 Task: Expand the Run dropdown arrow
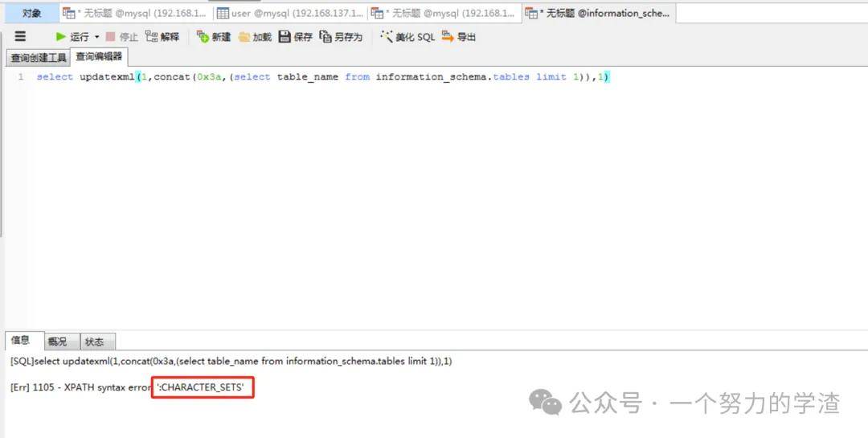tap(97, 37)
